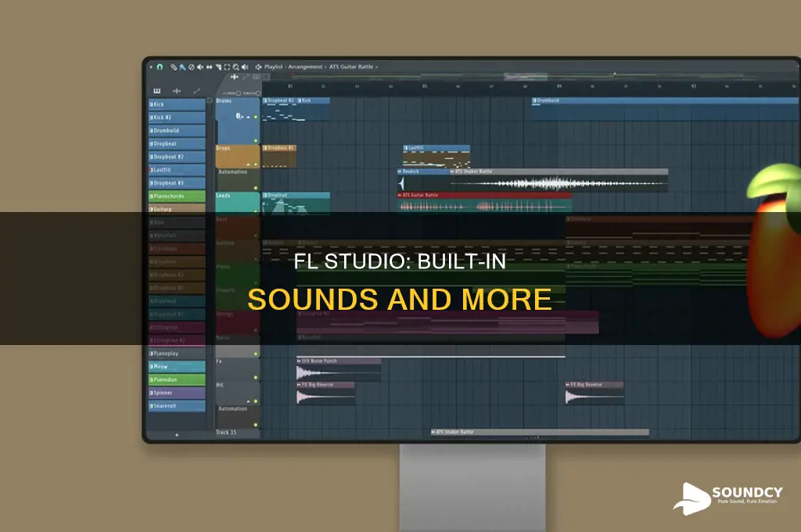
Task: Select the Drumbuild pattern
Action: [x=177, y=131]
